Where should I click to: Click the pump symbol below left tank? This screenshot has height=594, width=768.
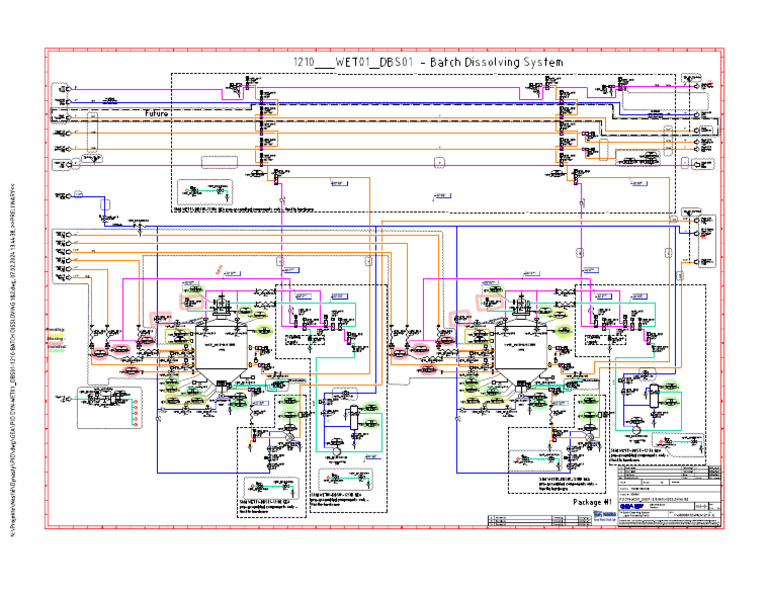(288, 436)
